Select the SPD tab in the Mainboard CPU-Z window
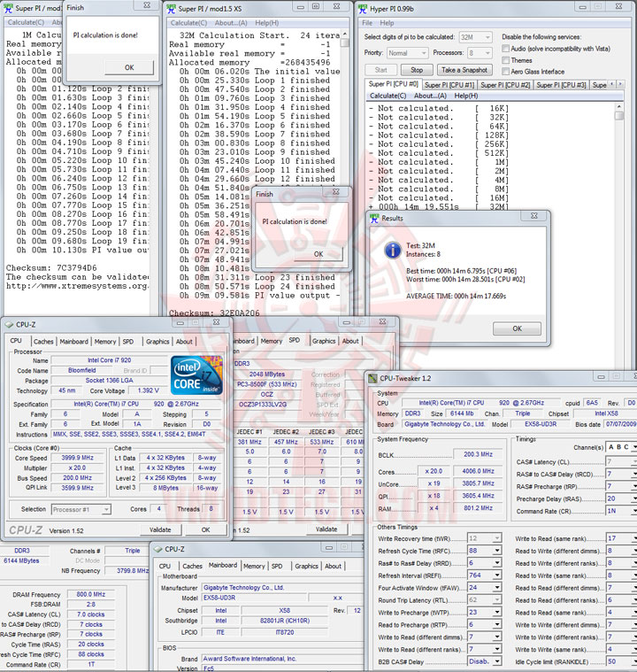This screenshot has width=637, height=672. click(x=277, y=566)
